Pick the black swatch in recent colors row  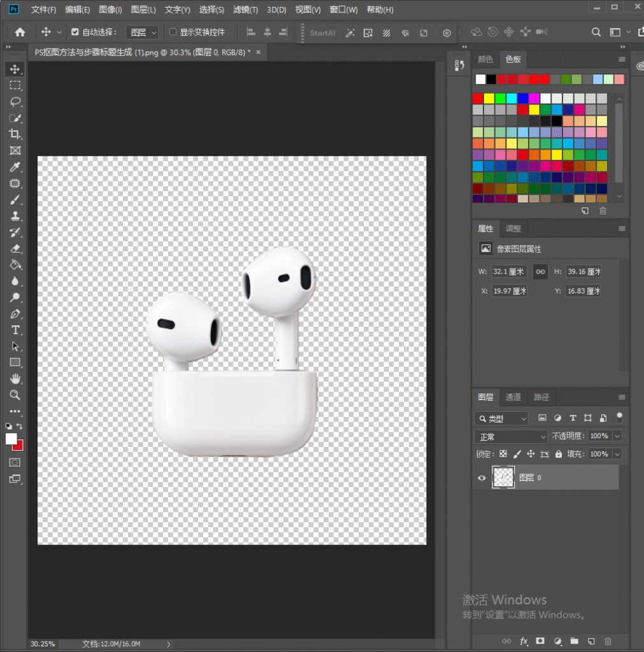coord(491,79)
